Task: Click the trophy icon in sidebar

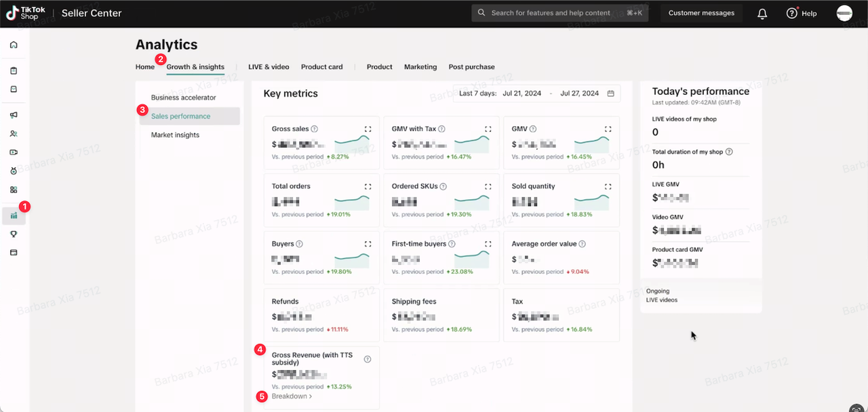Action: [14, 234]
